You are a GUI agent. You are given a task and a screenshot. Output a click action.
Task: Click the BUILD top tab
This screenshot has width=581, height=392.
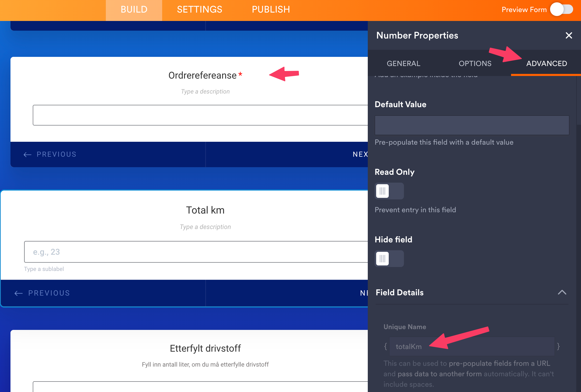134,10
